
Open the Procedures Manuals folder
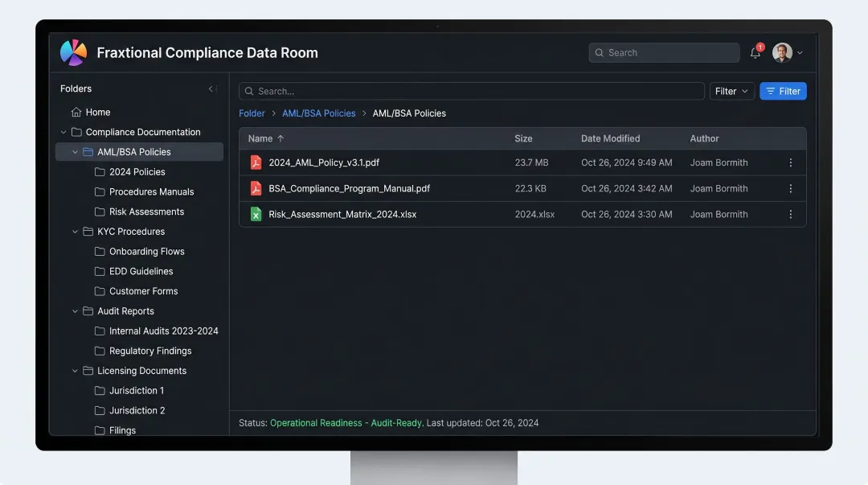(151, 191)
